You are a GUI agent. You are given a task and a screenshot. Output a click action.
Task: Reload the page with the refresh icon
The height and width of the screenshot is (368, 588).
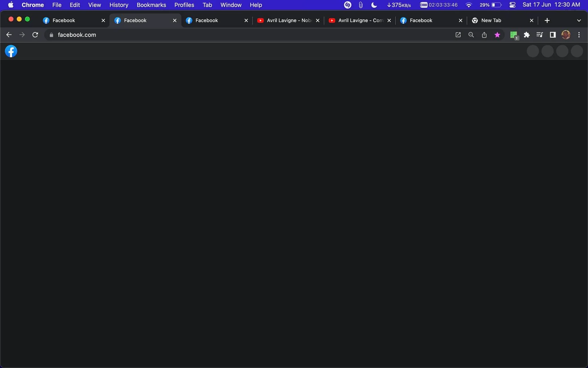pyautogui.click(x=35, y=35)
